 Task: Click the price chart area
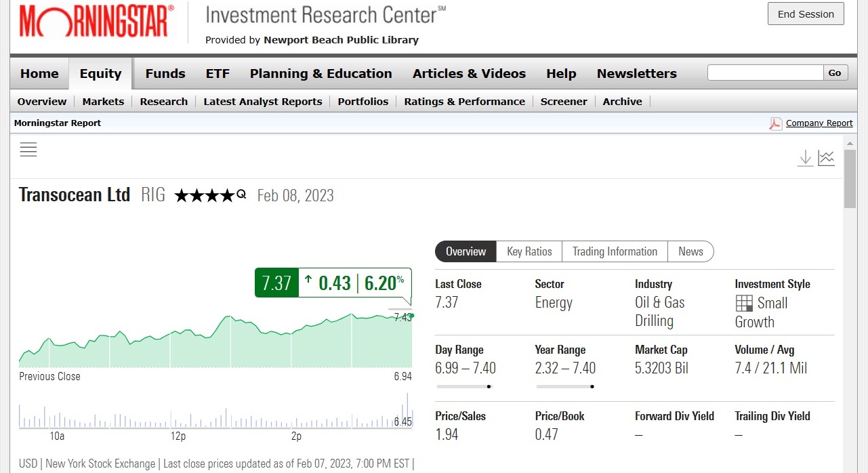pos(215,341)
